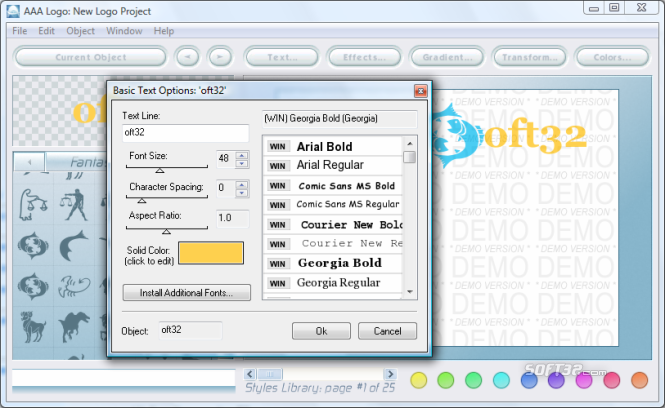
Task: Select Arial Bold font
Action: (334, 146)
